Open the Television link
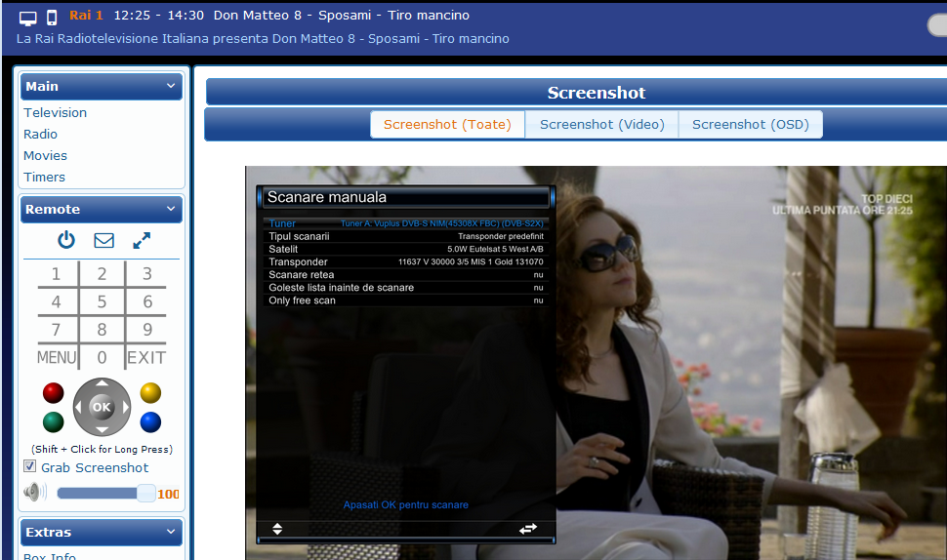 click(x=55, y=112)
